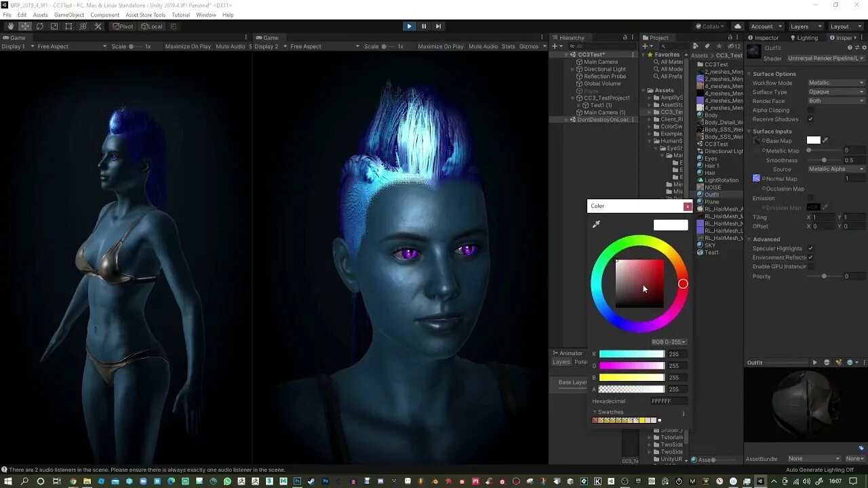Open the Component menu
This screenshot has height=488, width=868.
pyautogui.click(x=104, y=15)
